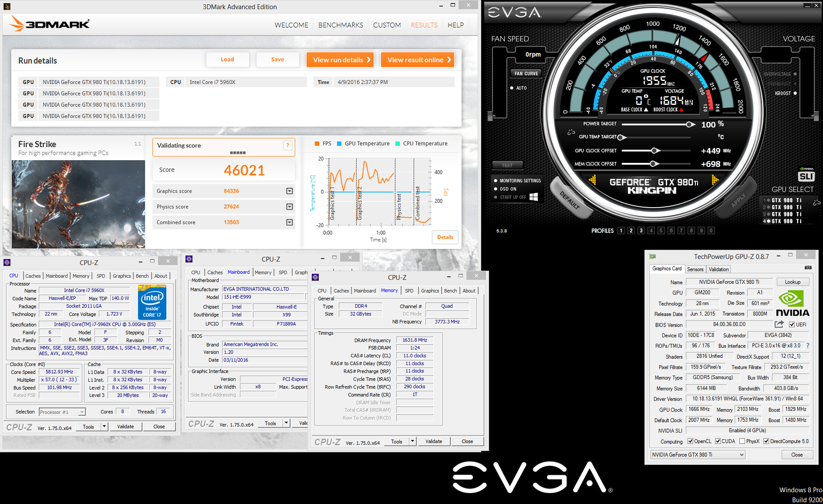Switch to the Sensors tab in GPU-Z
This screenshot has width=823, height=504.
tap(695, 269)
